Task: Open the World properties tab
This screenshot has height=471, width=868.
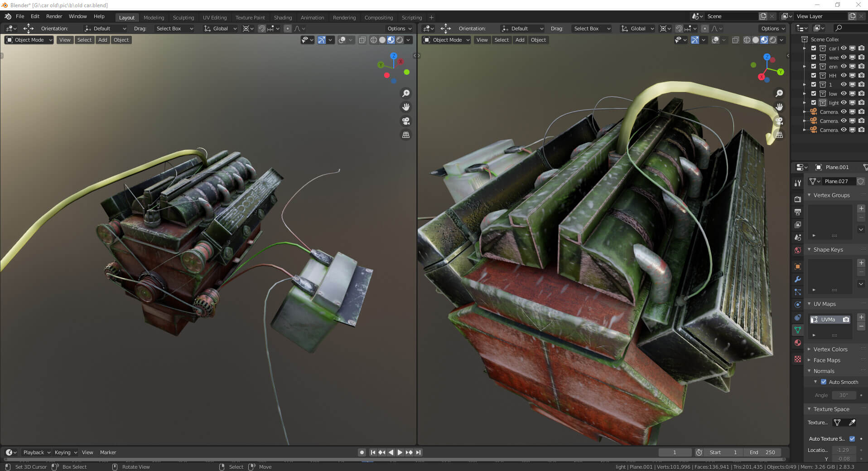Action: (x=798, y=250)
